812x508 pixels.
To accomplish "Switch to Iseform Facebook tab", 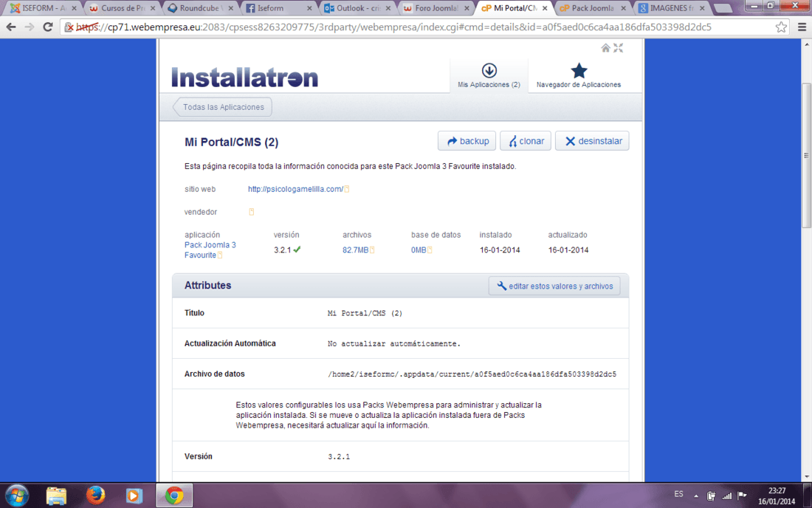I will point(277,8).
